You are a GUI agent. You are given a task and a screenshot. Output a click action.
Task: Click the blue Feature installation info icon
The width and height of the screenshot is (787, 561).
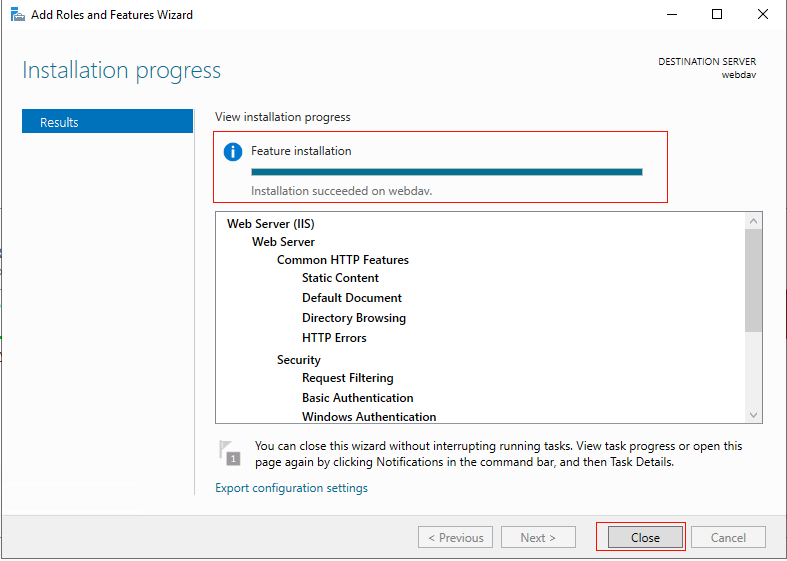pos(233,152)
